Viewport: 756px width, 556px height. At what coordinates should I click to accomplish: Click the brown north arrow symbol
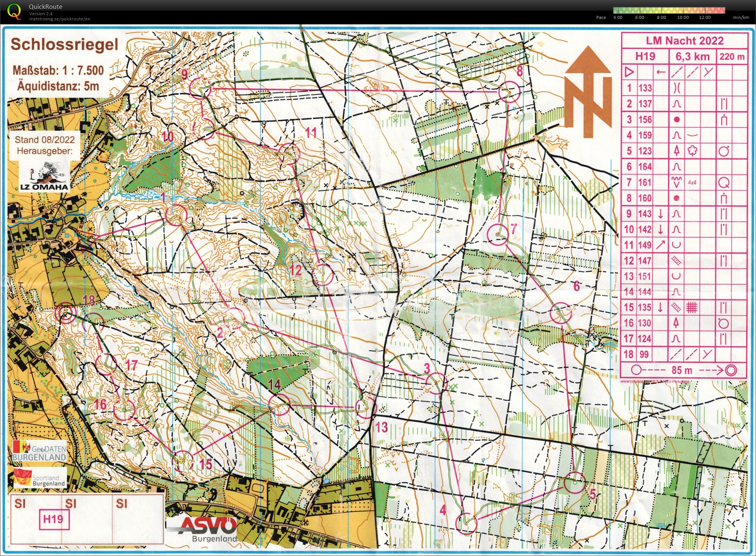[x=588, y=92]
